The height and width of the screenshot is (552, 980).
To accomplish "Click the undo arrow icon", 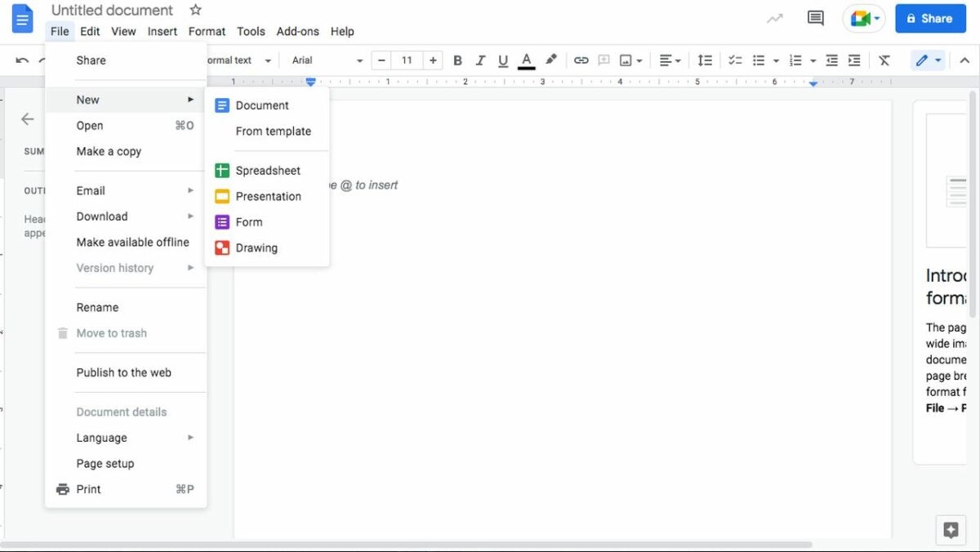I will [x=22, y=60].
